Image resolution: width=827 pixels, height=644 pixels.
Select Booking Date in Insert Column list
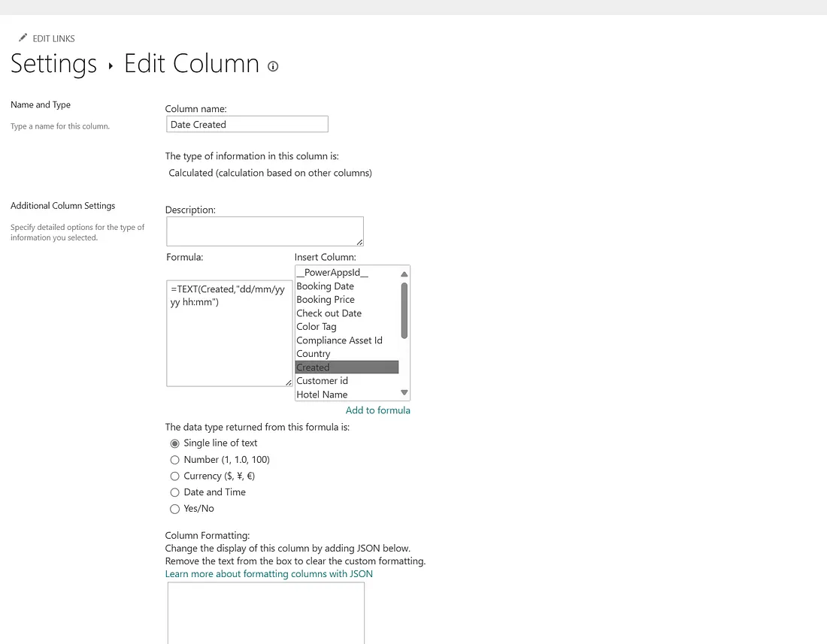pyautogui.click(x=325, y=286)
